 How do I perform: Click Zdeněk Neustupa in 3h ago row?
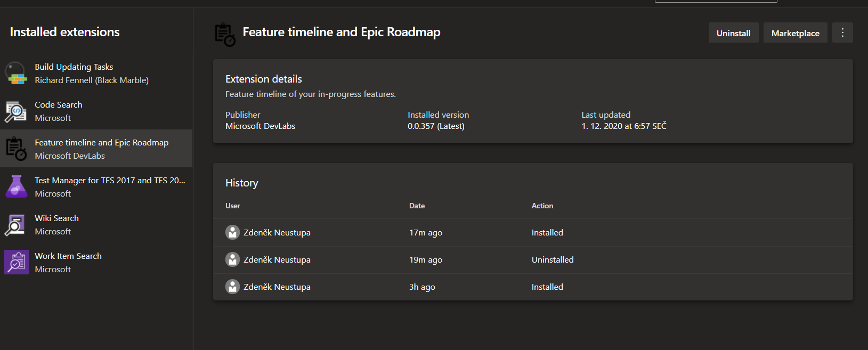point(277,287)
